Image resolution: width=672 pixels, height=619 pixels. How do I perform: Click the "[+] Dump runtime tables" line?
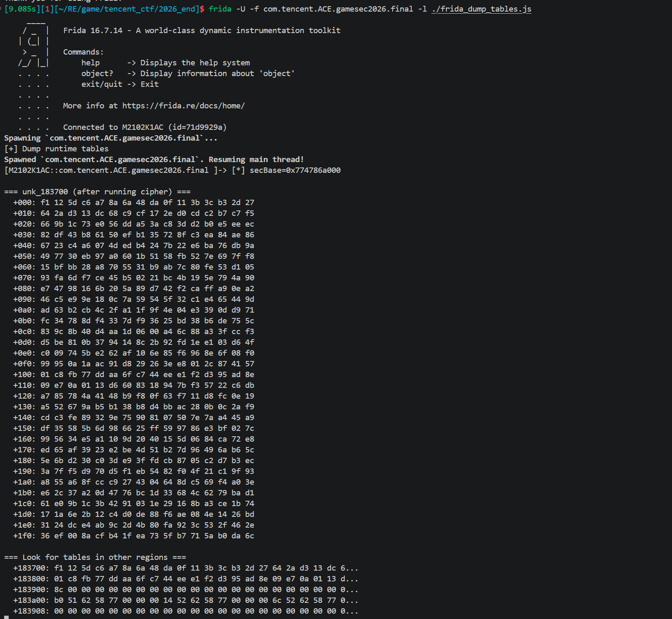pos(56,149)
